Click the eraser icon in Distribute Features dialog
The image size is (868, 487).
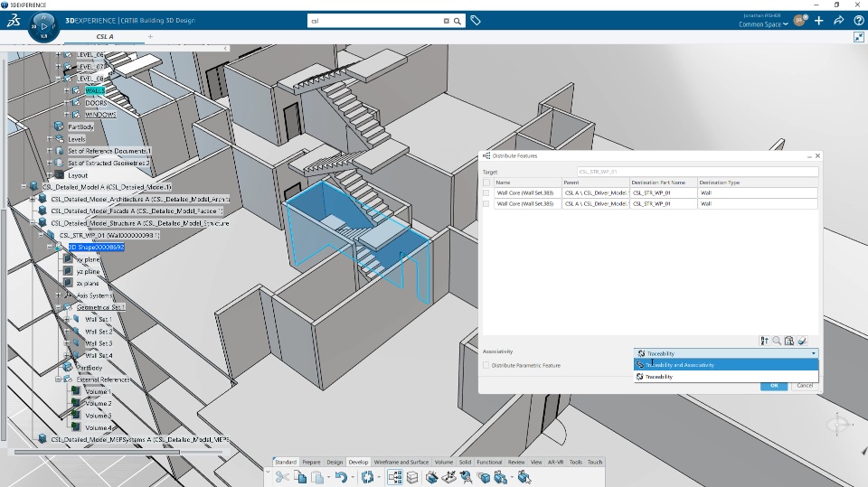pyautogui.click(x=802, y=341)
